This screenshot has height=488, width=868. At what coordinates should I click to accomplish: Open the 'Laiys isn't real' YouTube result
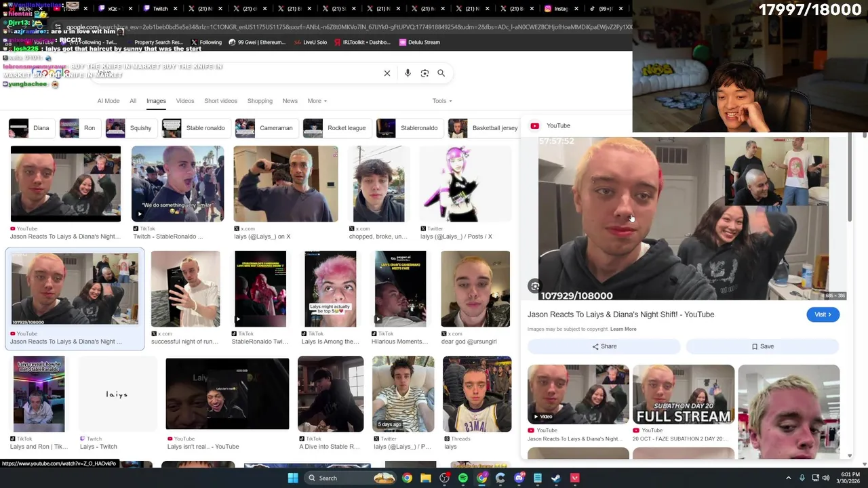tap(227, 394)
